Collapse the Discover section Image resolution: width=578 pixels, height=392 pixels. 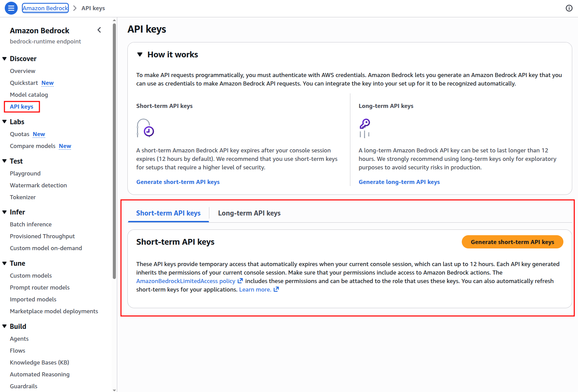[4, 59]
